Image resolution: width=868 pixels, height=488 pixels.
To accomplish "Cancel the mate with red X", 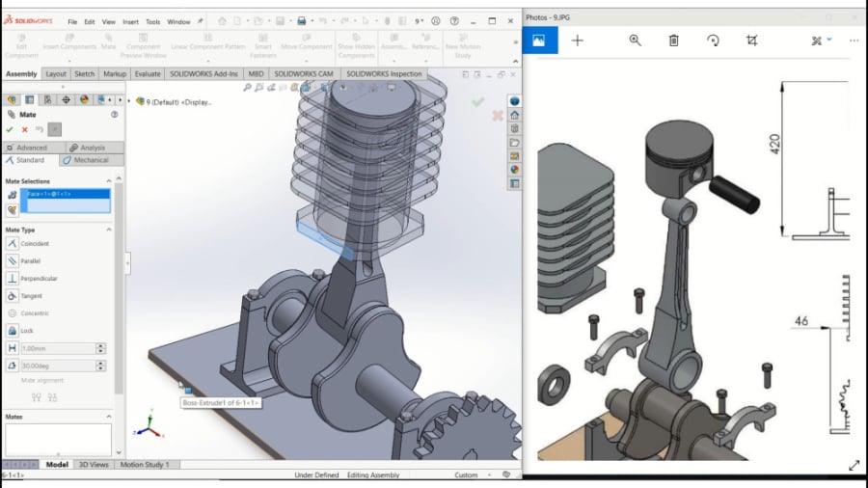I will [24, 129].
